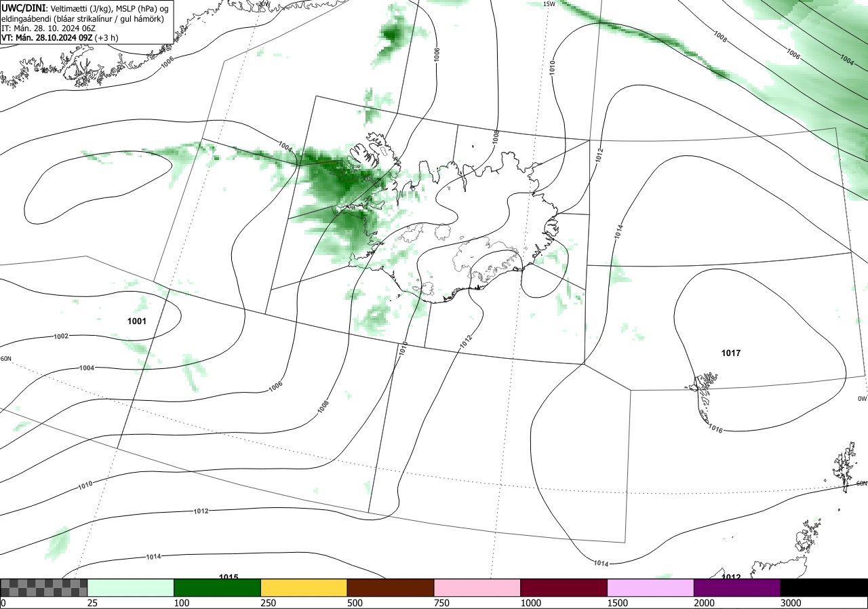The image size is (868, 609).
Task: Click the grey checkered 0–25 legend swatch
Action: (x=44, y=587)
